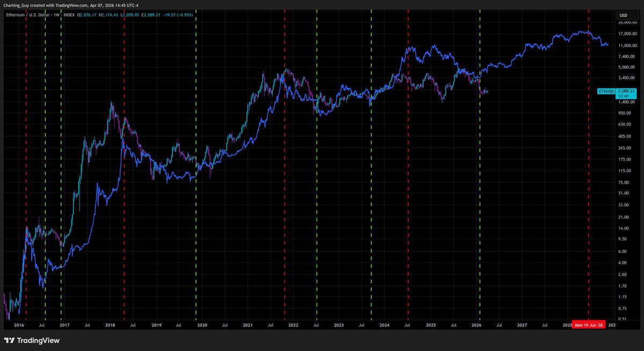The width and height of the screenshot is (644, 351).
Task: Click the 2028 label on time axis
Action: pos(567,325)
